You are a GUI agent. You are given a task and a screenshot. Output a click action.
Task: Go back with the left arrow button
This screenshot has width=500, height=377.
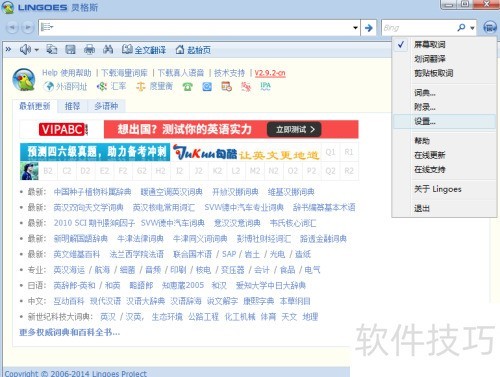(x=12, y=27)
